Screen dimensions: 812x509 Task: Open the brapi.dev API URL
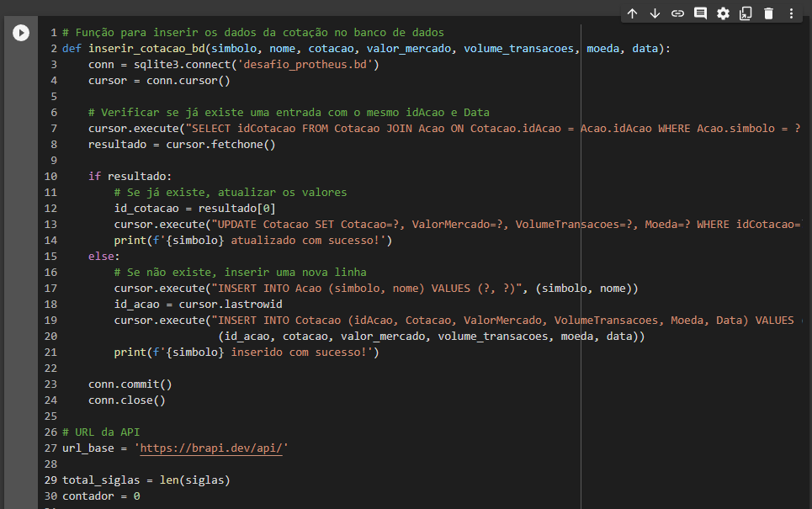point(211,448)
